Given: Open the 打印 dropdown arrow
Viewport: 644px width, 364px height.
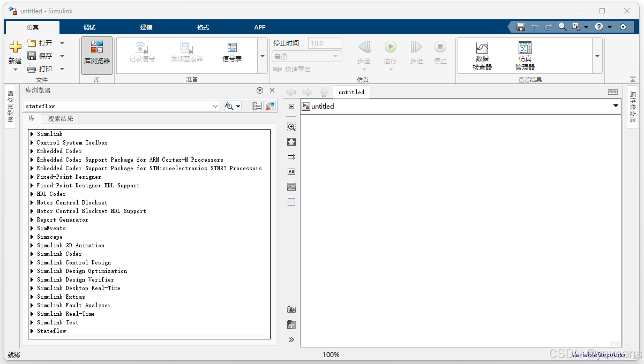Looking at the screenshot, I should (x=62, y=69).
